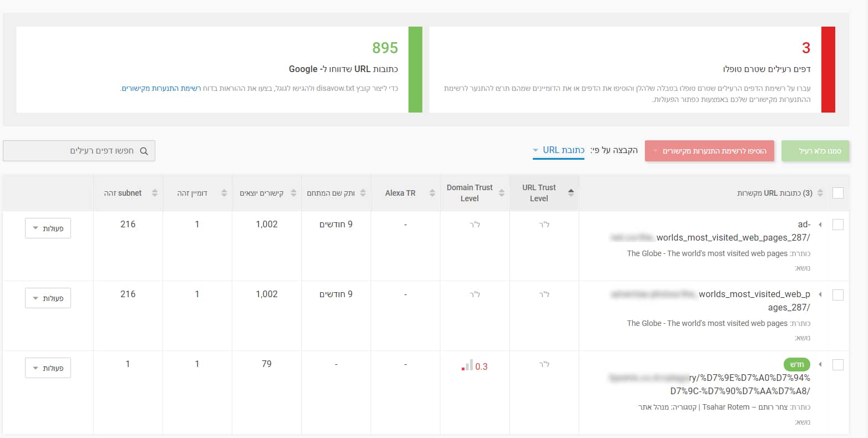
Task: Click הוסיפו לרשימת התנערות מקישורים button
Action: click(709, 151)
